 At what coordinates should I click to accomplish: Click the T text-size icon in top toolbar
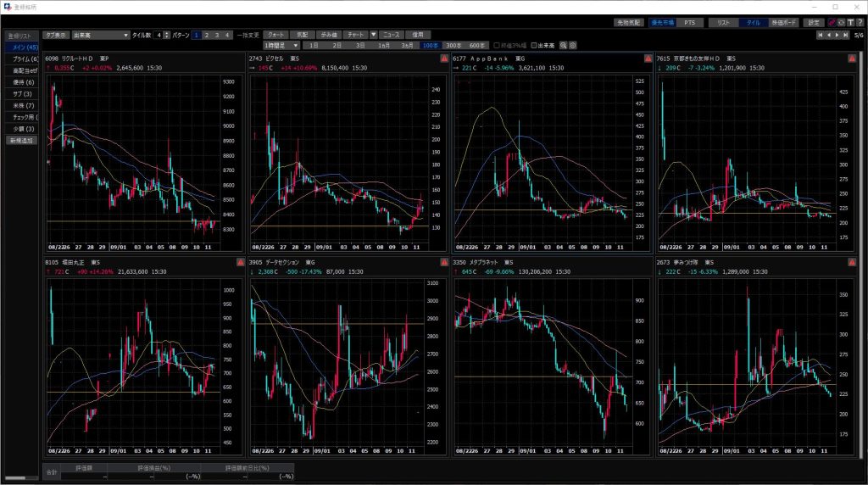click(850, 23)
